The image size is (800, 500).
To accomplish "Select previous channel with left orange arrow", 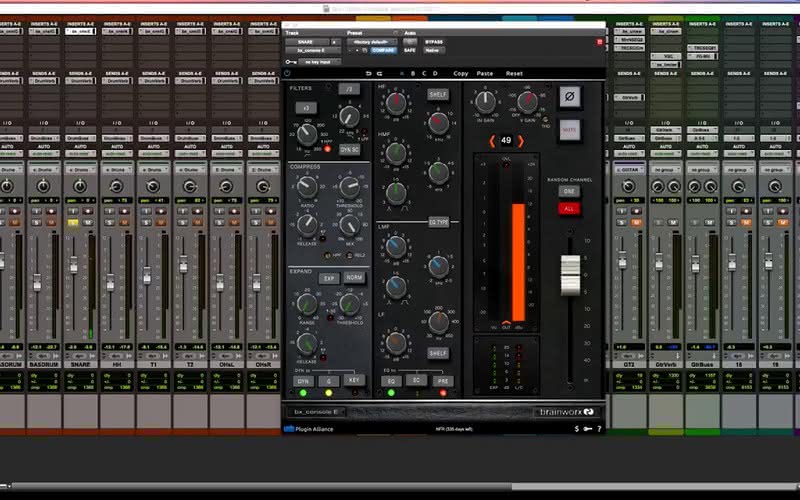I will tap(492, 141).
